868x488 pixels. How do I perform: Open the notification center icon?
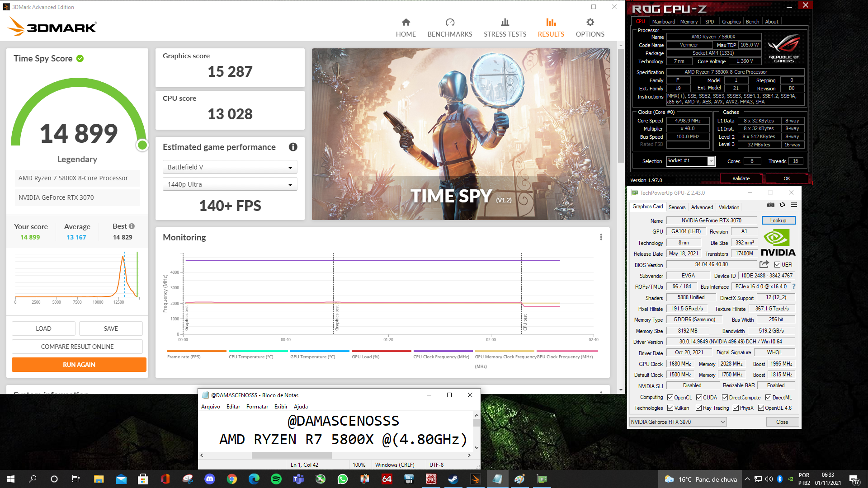(854, 479)
